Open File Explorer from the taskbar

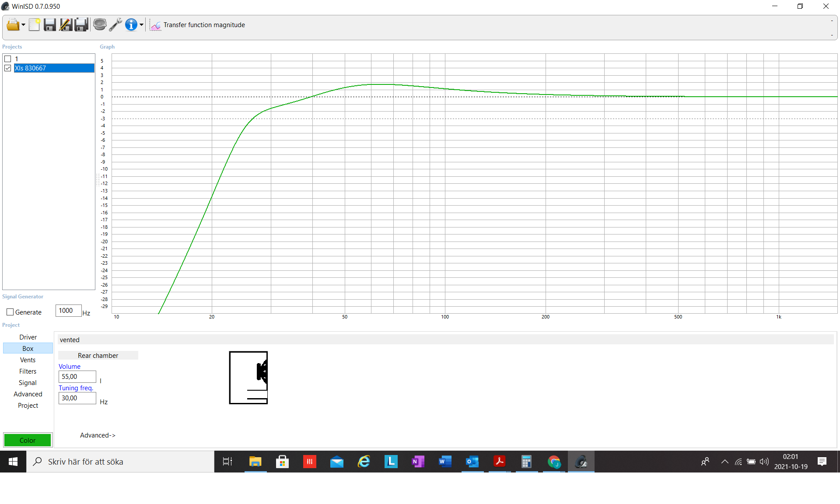coord(255,462)
